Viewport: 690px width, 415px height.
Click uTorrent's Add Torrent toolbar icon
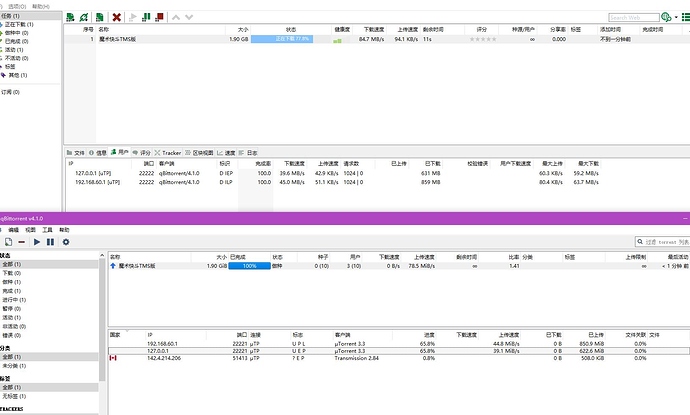[70, 17]
